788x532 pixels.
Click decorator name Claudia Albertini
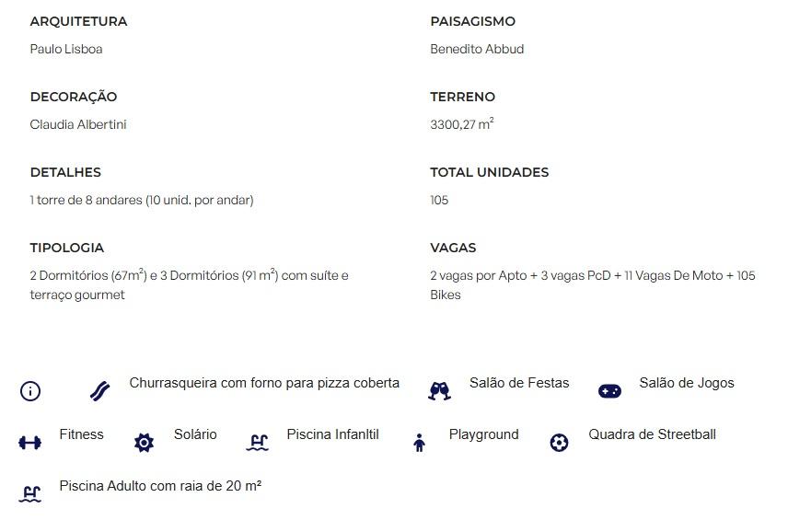[78, 124]
